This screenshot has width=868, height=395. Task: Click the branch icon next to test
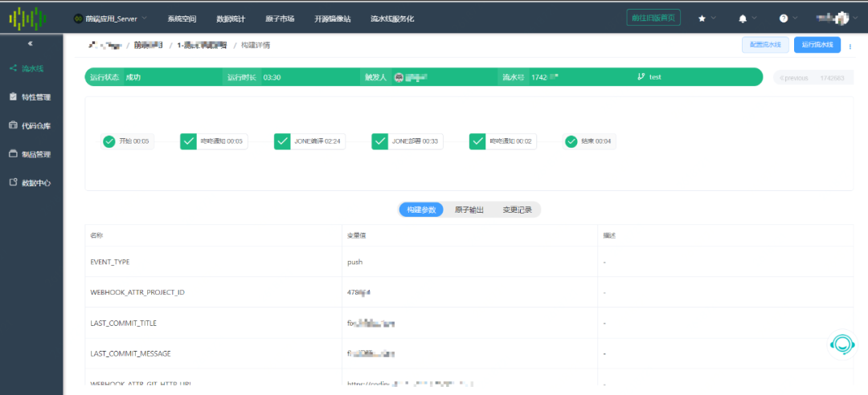pyautogui.click(x=641, y=77)
